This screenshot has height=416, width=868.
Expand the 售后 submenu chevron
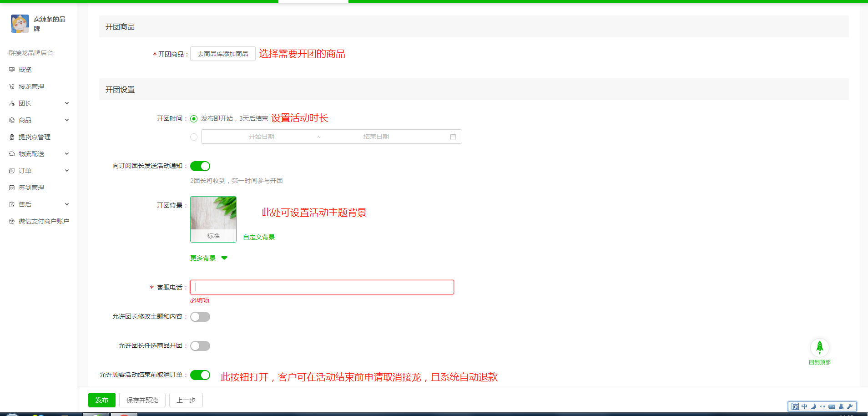(x=67, y=204)
